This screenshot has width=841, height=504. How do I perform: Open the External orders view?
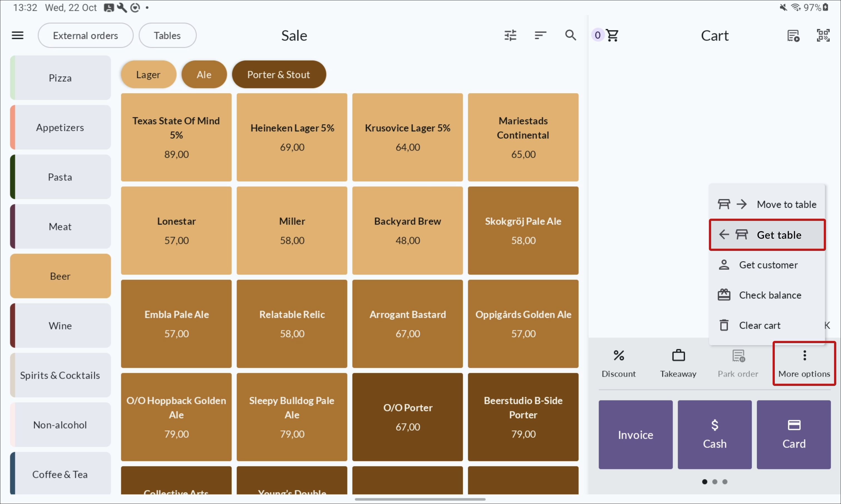(x=85, y=35)
